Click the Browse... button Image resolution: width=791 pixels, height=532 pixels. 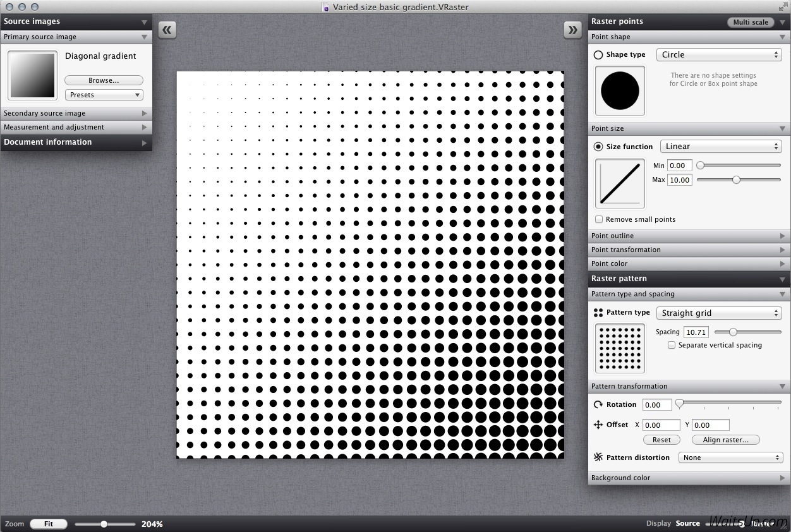pos(104,80)
